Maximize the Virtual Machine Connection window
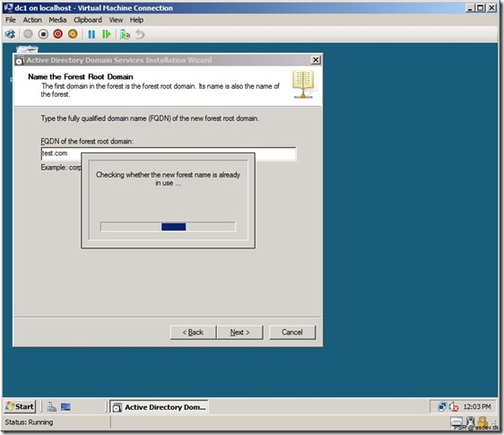 point(480,8)
